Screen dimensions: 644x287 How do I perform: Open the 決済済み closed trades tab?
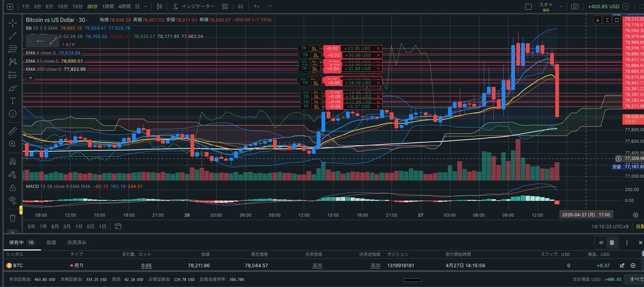(x=77, y=242)
